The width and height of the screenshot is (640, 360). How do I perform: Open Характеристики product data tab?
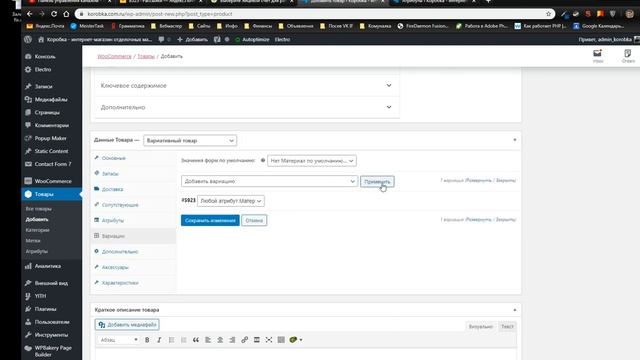[x=120, y=282]
